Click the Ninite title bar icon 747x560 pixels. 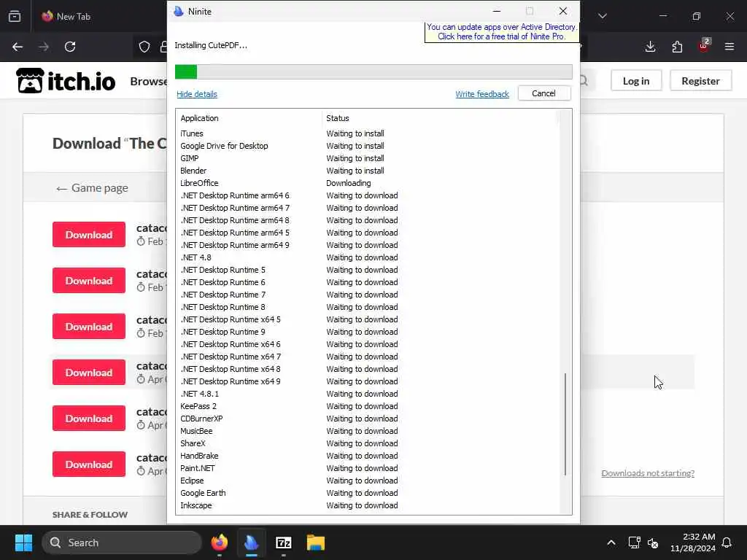[179, 11]
